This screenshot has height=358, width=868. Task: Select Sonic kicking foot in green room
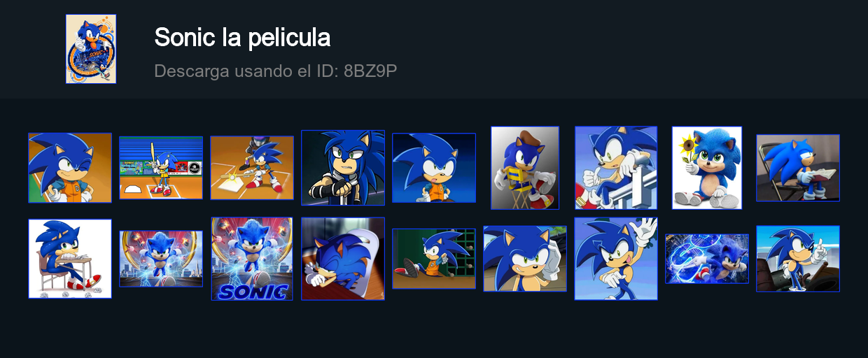[x=434, y=259]
